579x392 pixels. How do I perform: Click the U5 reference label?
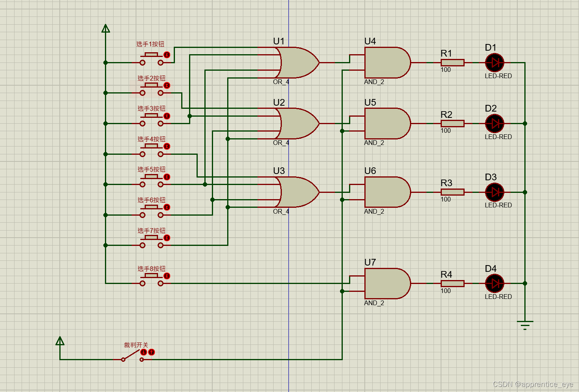pyautogui.click(x=370, y=103)
